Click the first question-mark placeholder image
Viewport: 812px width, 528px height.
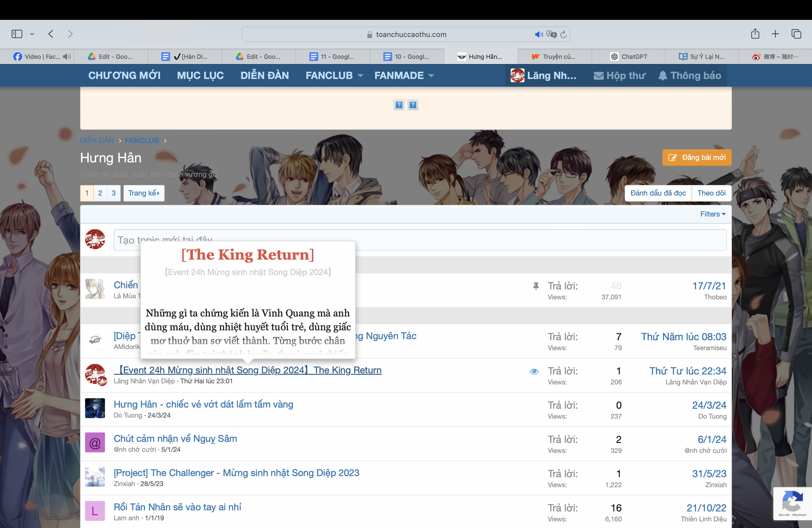click(399, 105)
